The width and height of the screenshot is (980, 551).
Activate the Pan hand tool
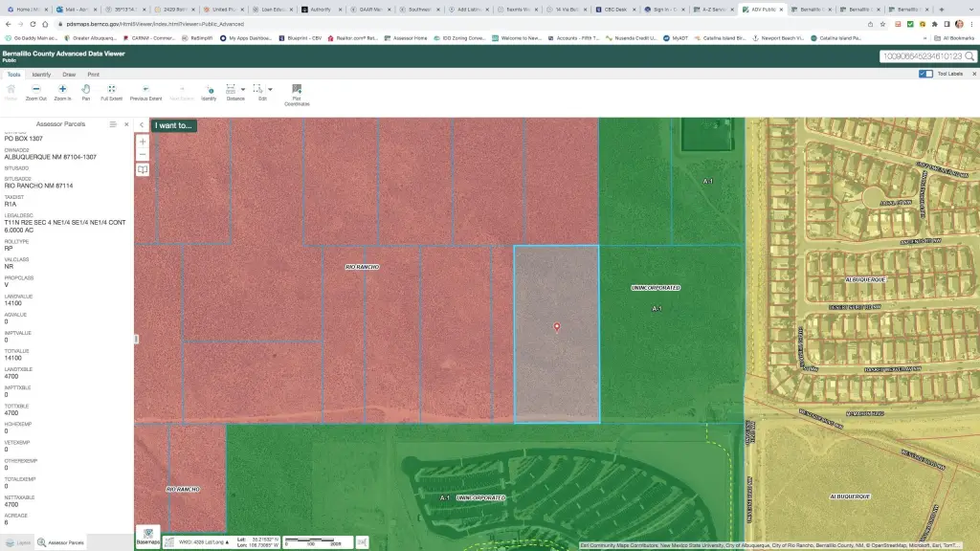click(86, 91)
